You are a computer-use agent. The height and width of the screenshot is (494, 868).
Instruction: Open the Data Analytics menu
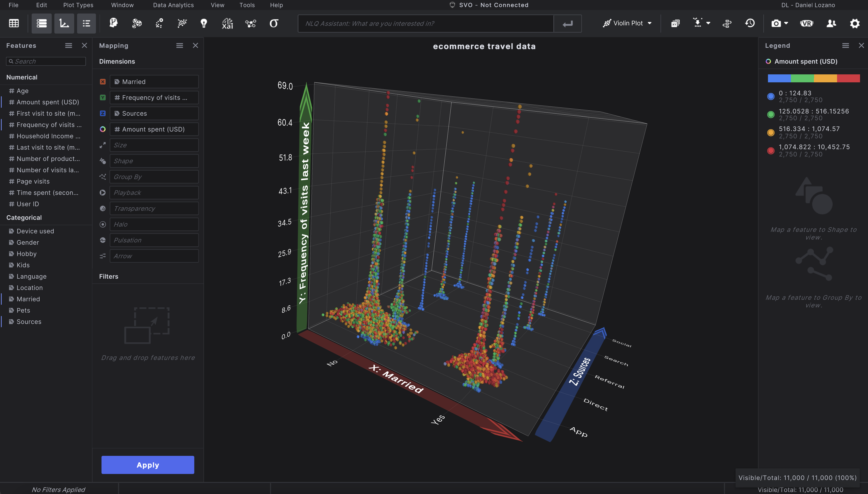174,5
